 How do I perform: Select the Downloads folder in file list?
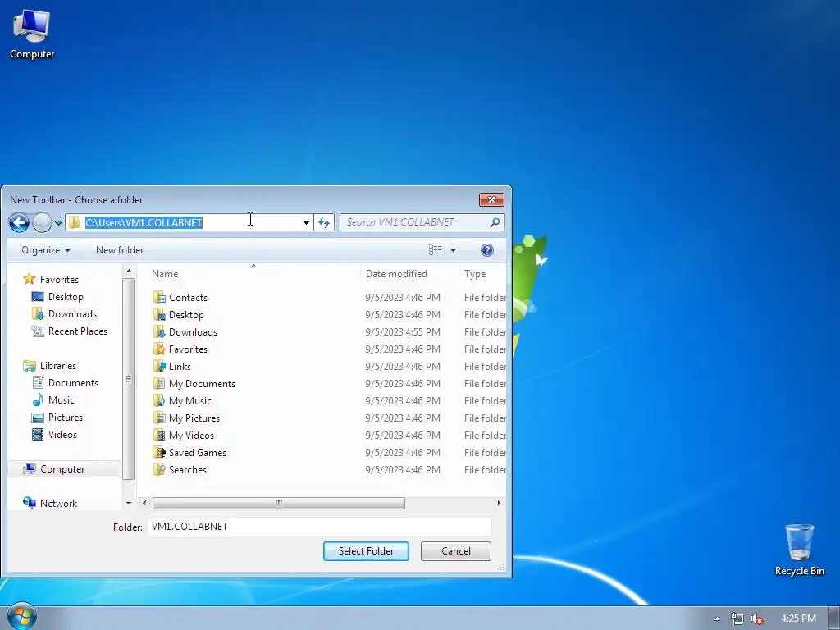tap(185, 331)
